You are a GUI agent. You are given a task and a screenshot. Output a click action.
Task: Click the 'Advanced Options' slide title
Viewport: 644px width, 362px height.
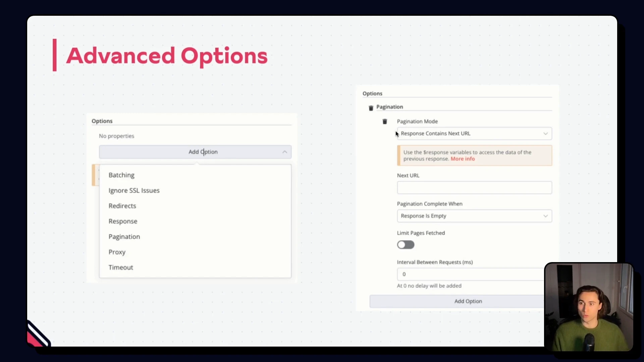pos(167,56)
